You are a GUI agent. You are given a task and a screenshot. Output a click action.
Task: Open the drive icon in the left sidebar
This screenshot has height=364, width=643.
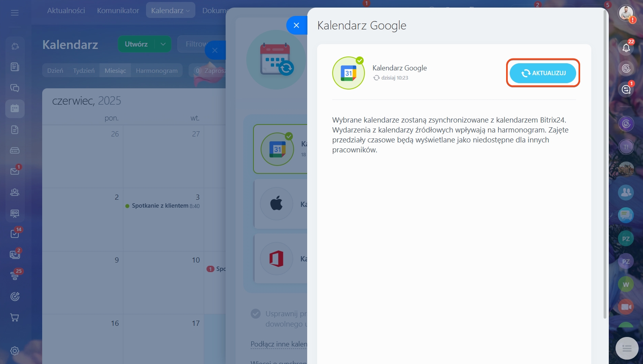coord(15,150)
